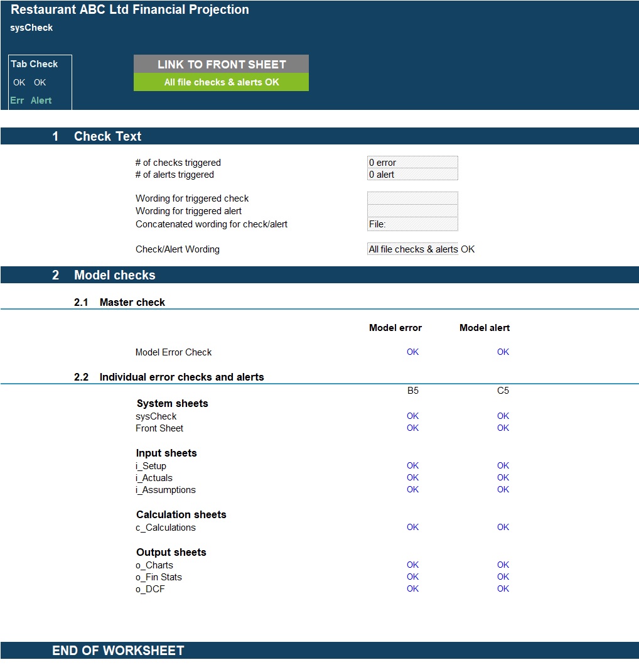Open the Front Sheet alert OK link
This screenshot has width=639, height=672.
tap(503, 428)
